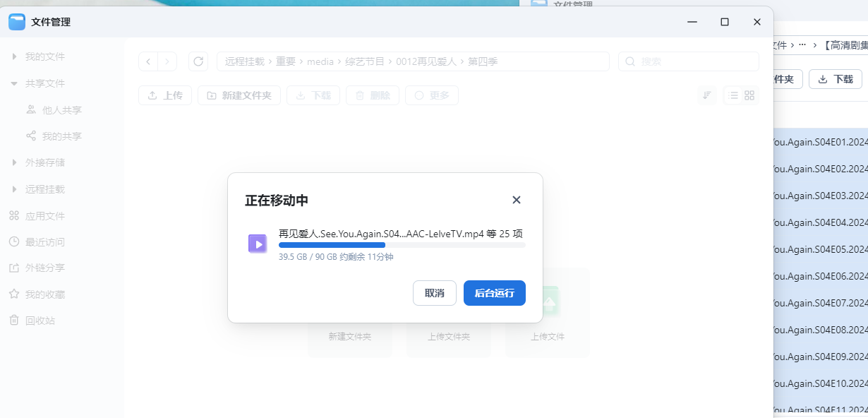Switch file view to list layout
The height and width of the screenshot is (418, 868).
[x=735, y=95]
